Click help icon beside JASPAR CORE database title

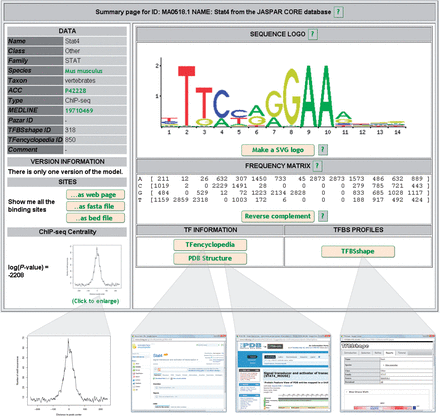[x=338, y=12]
